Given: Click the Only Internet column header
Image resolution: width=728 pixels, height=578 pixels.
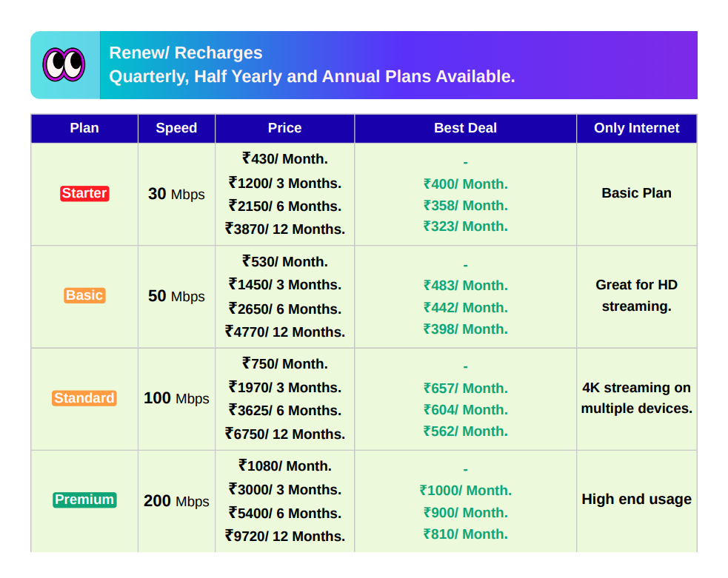Looking at the screenshot, I should 636,128.
